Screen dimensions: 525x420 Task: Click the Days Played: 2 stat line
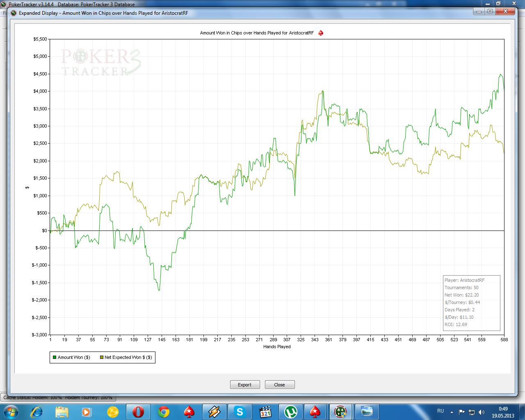pyautogui.click(x=459, y=310)
